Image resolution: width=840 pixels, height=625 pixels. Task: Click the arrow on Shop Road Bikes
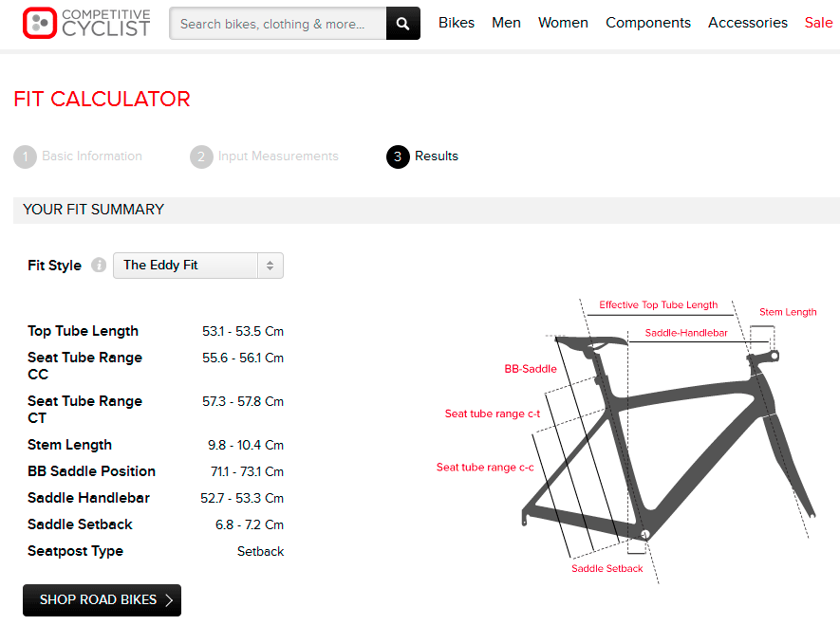(169, 600)
